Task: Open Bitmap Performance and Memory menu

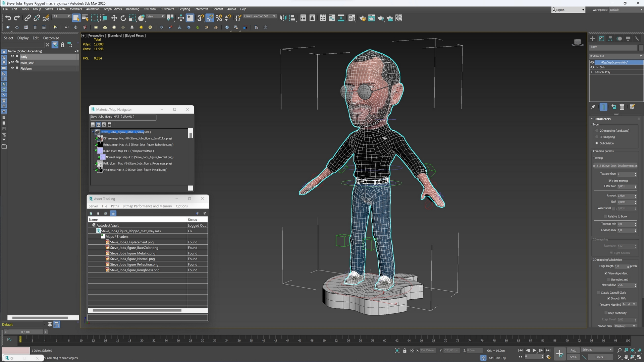Action: (147, 206)
